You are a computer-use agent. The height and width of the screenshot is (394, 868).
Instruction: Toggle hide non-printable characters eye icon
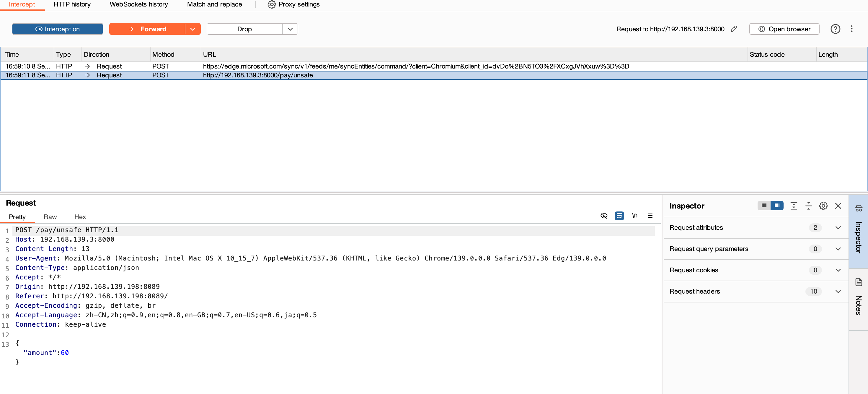(x=604, y=216)
